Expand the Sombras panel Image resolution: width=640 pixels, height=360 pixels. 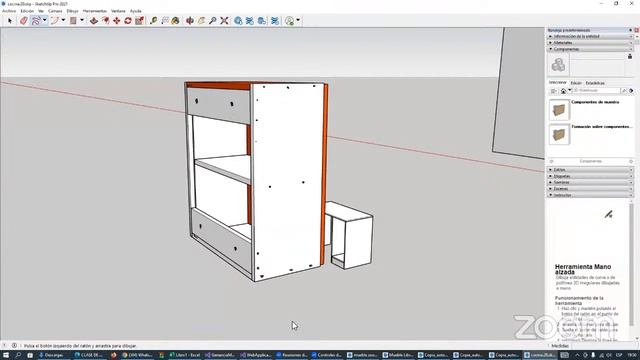click(x=590, y=182)
